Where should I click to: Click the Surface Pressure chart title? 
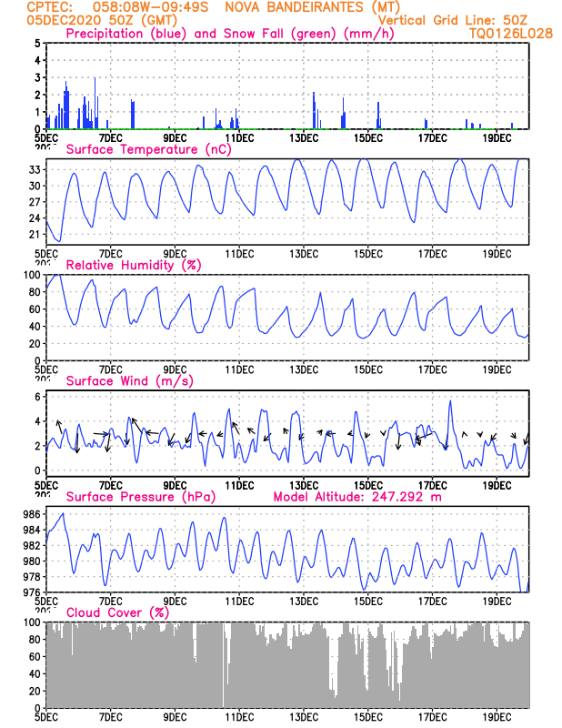pos(141,497)
